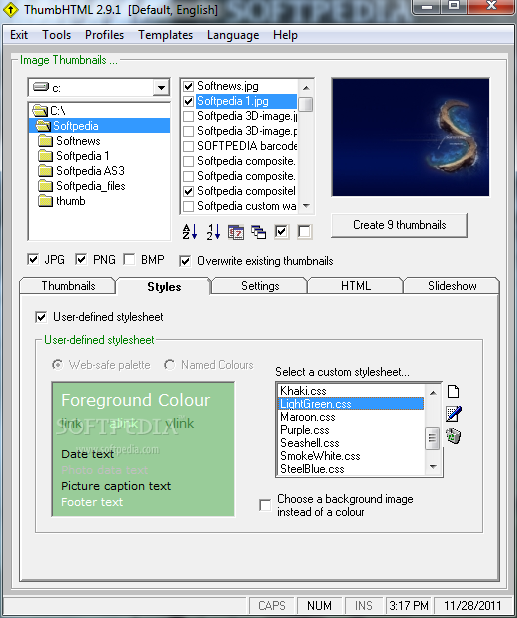The image size is (517, 618).
Task: Click the thumb folder icon
Action: pos(46,201)
